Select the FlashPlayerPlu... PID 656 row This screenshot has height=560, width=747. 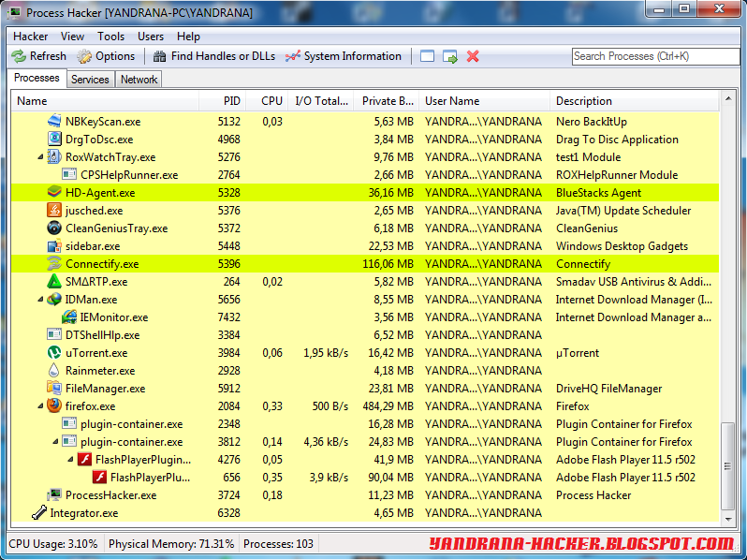tap(365, 477)
